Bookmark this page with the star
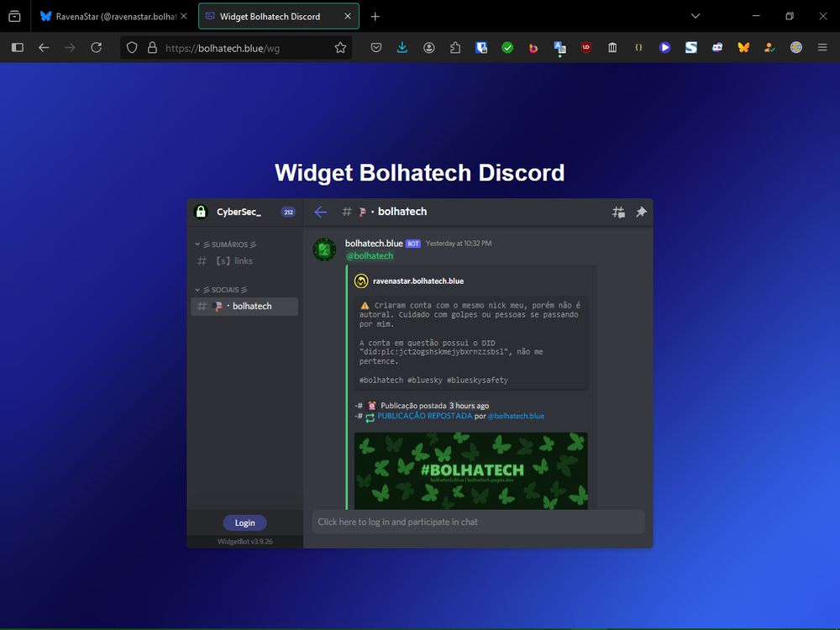The height and width of the screenshot is (630, 840). (340, 48)
